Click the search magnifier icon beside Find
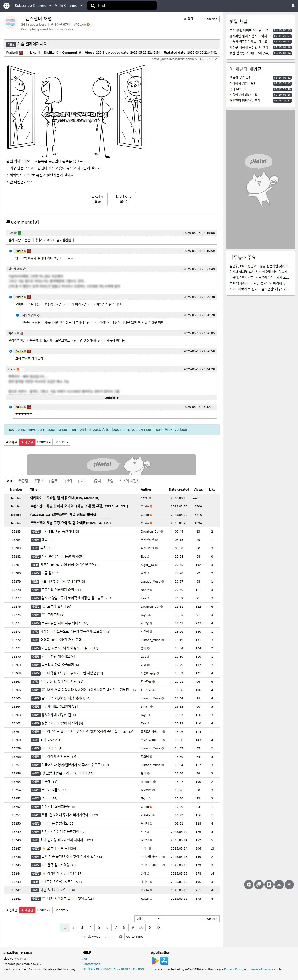 point(93,6)
